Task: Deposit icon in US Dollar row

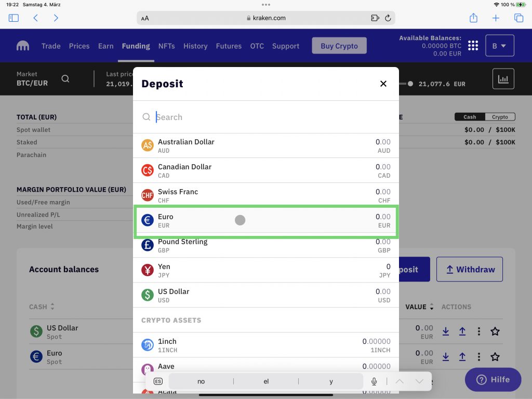Action: pyautogui.click(x=446, y=331)
